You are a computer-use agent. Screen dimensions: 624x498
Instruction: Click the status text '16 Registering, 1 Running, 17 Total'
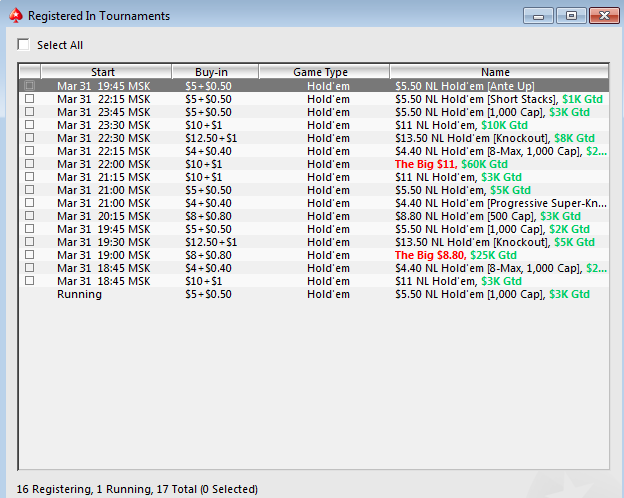(107, 489)
